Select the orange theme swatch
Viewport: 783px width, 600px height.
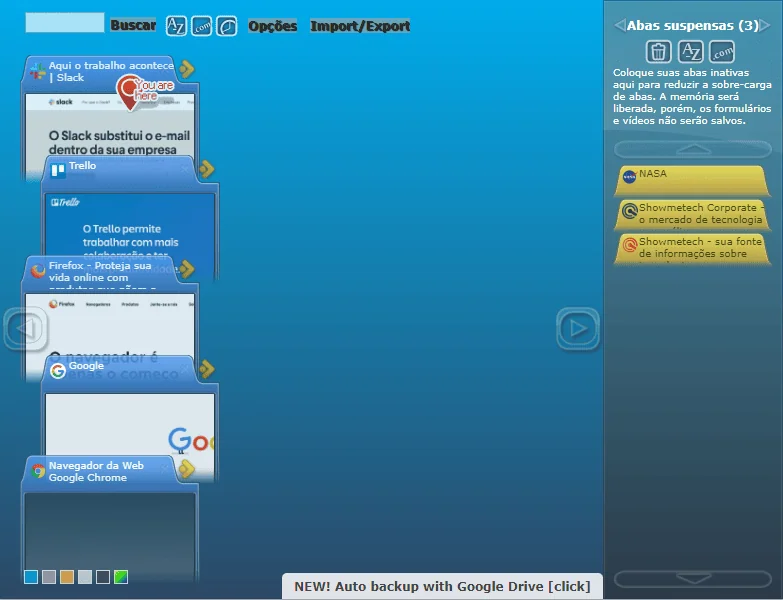[67, 577]
